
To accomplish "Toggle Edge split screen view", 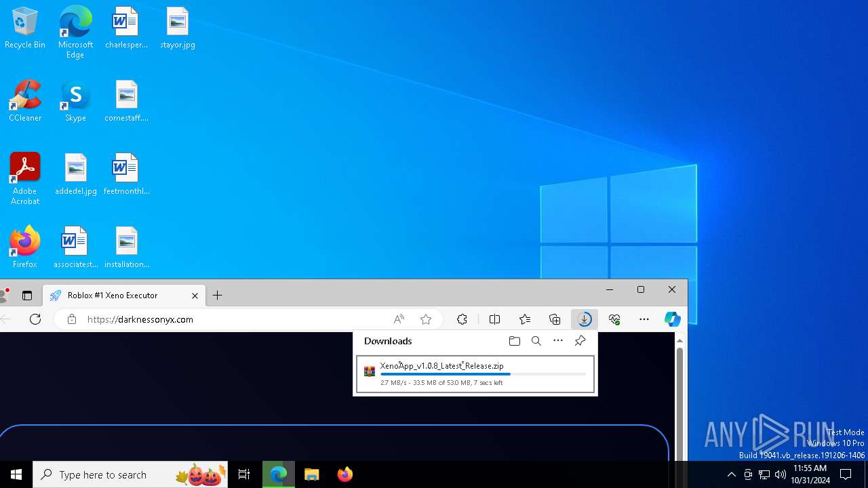I will tap(495, 319).
